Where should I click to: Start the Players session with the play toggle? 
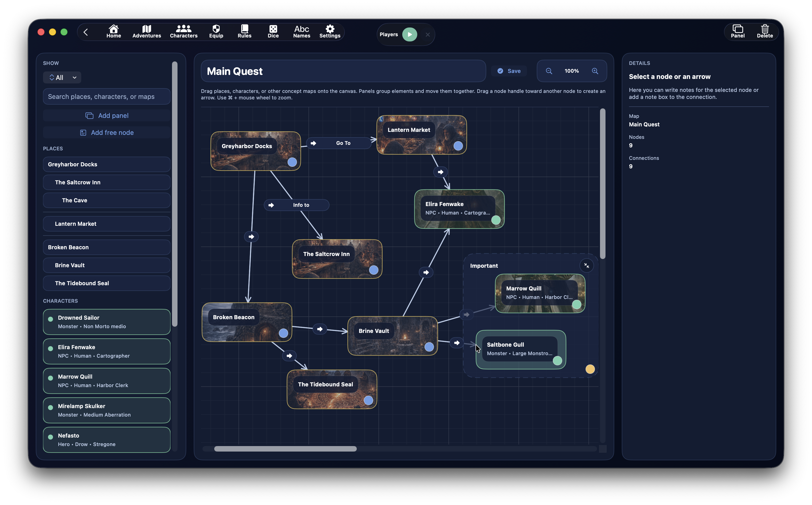pos(410,34)
